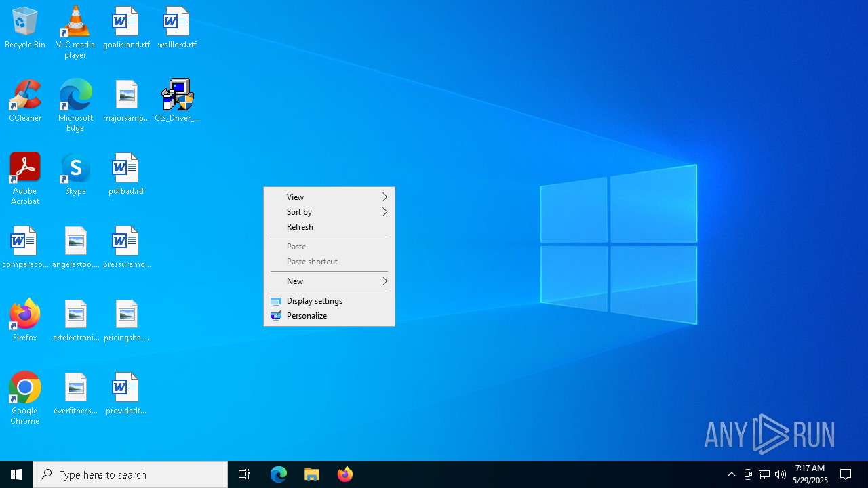Click the taskbar clock and date
868x488 pixels.
tap(810, 474)
